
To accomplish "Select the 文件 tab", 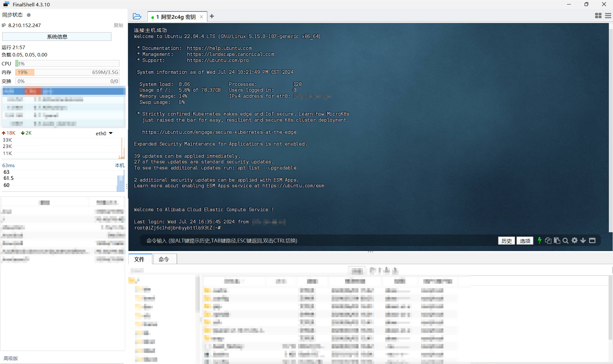I will coord(139,259).
